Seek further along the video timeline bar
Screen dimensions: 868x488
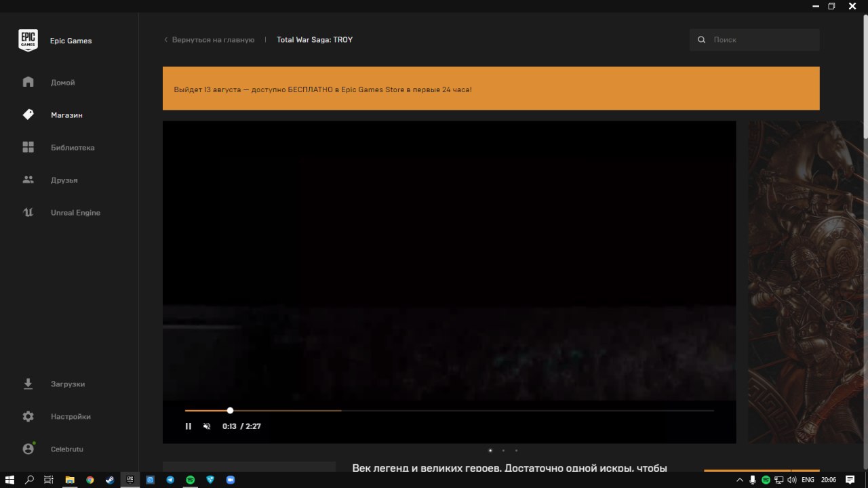pyautogui.click(x=449, y=410)
